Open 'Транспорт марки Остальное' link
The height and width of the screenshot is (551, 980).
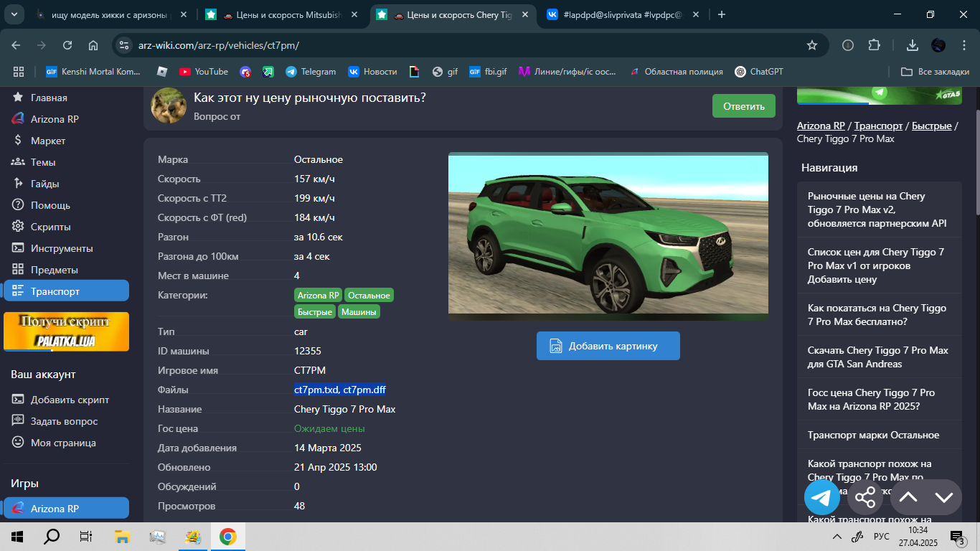(880, 435)
